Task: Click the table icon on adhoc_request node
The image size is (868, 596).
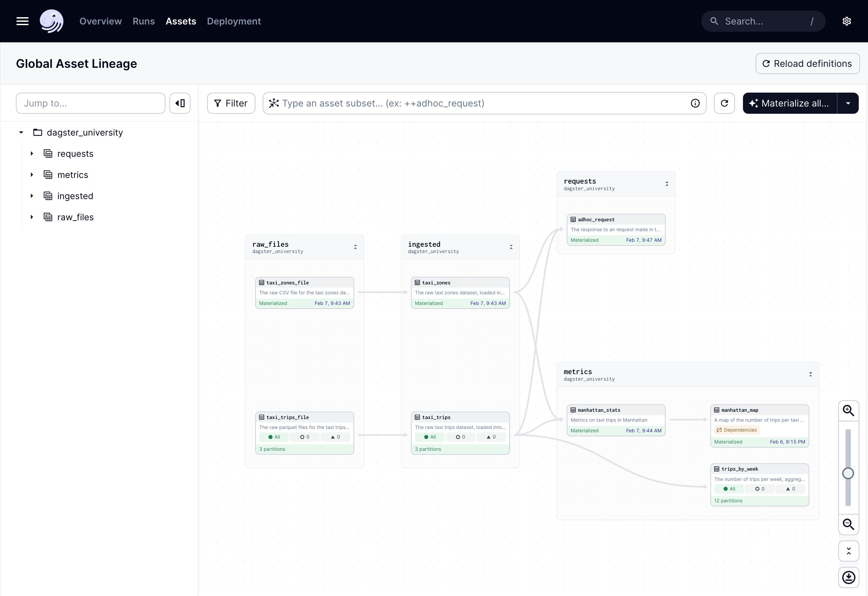Action: (x=573, y=220)
